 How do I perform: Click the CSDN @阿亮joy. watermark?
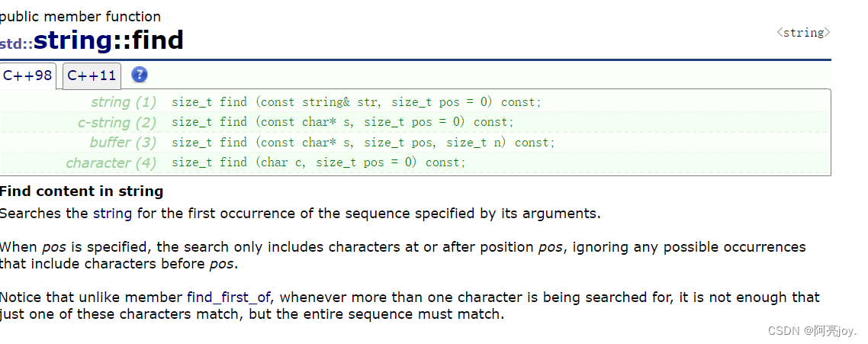coord(812,331)
